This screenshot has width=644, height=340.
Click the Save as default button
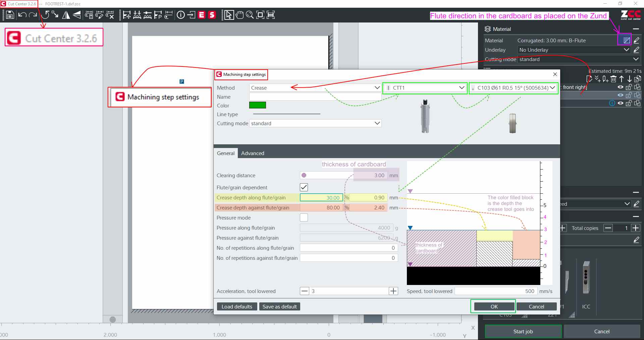pos(279,306)
